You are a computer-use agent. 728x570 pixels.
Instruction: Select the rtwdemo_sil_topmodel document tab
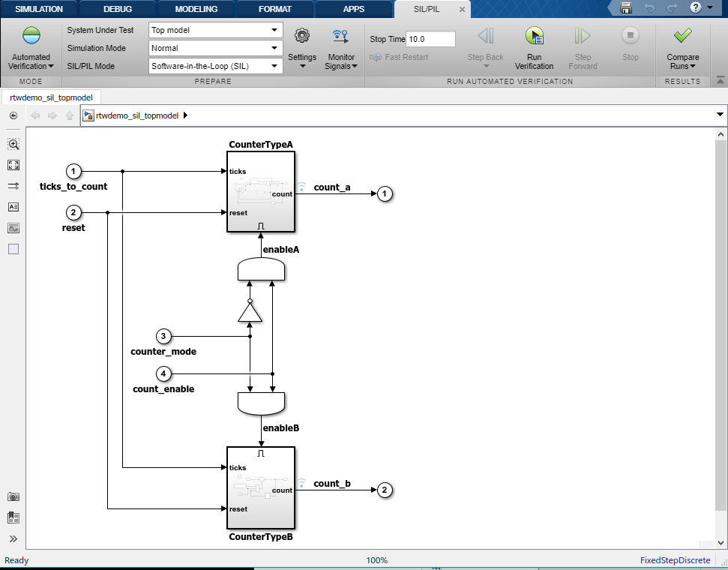[x=51, y=97]
